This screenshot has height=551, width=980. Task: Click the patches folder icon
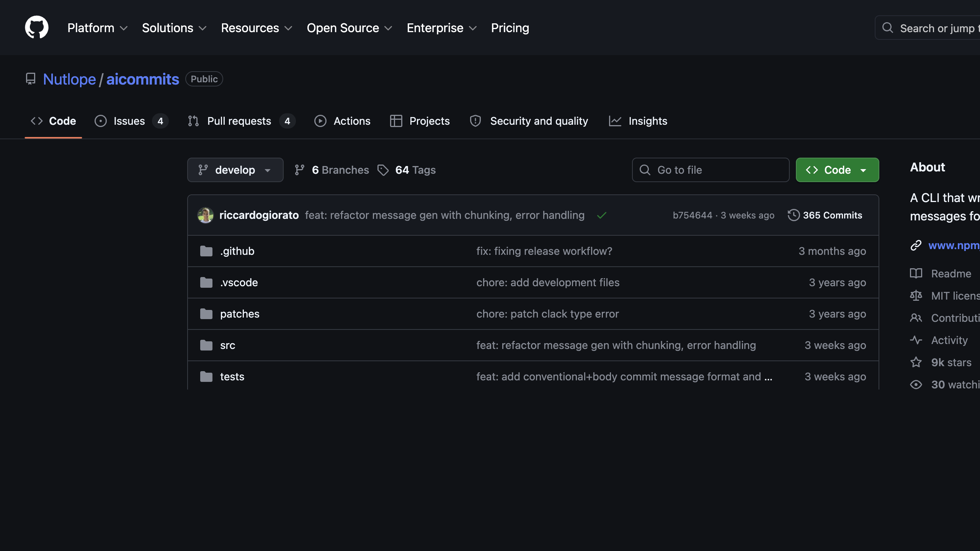point(206,314)
